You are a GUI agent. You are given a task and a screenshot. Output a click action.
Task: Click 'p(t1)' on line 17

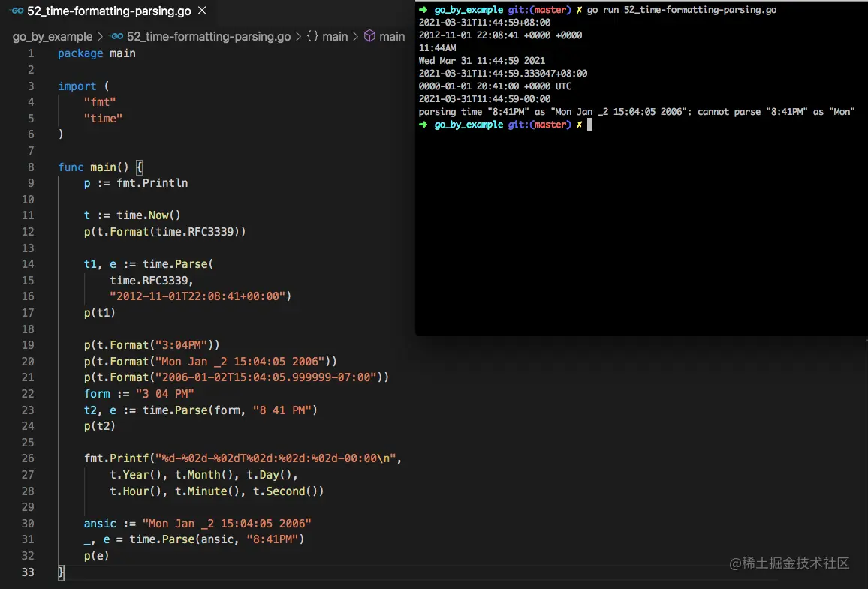pyautogui.click(x=100, y=313)
